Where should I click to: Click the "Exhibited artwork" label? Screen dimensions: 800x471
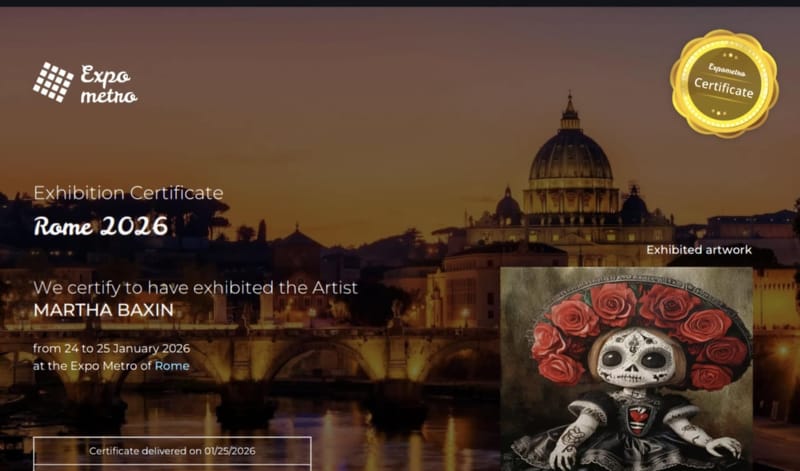pos(698,250)
